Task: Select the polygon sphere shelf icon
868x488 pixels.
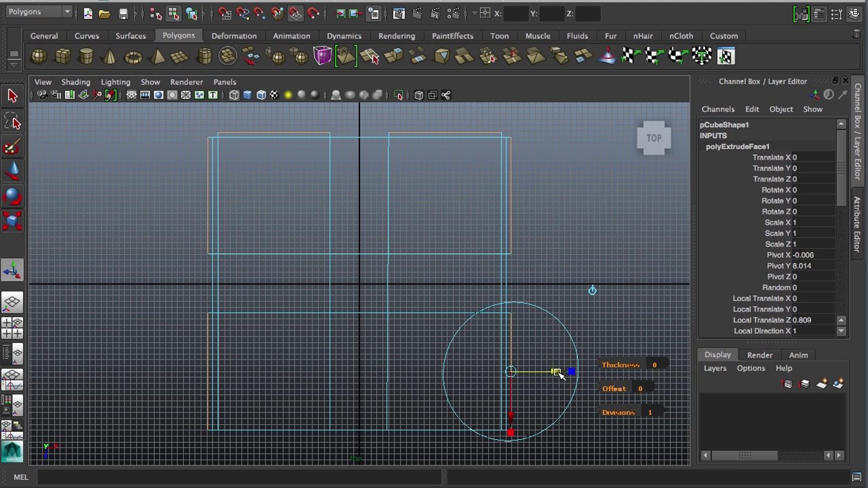Action: point(39,56)
